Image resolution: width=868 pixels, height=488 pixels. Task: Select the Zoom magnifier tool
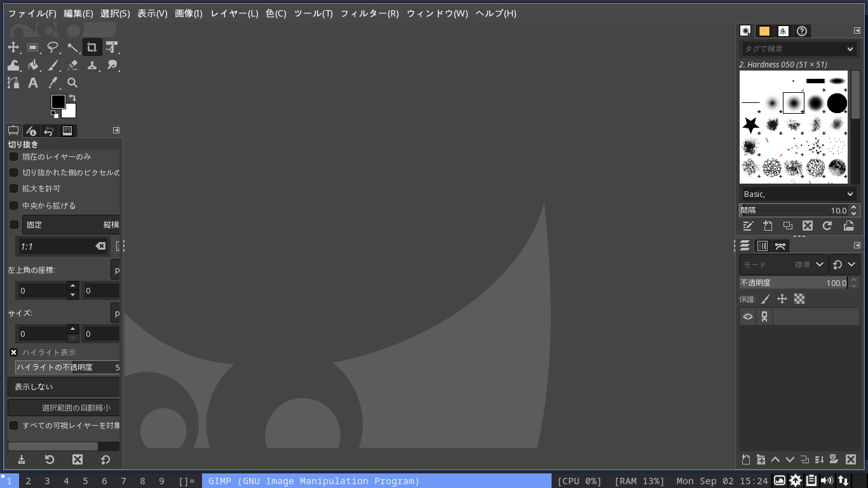[72, 83]
